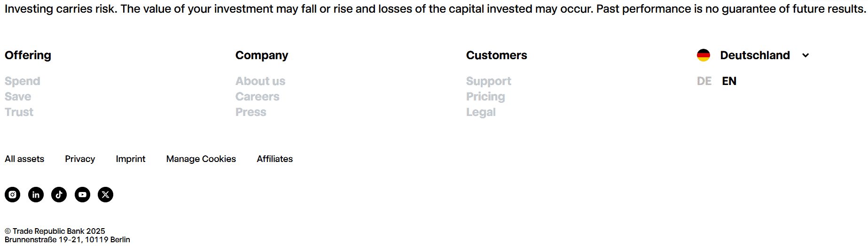The image size is (868, 246).
Task: Open the Support link under Customers
Action: 488,81
